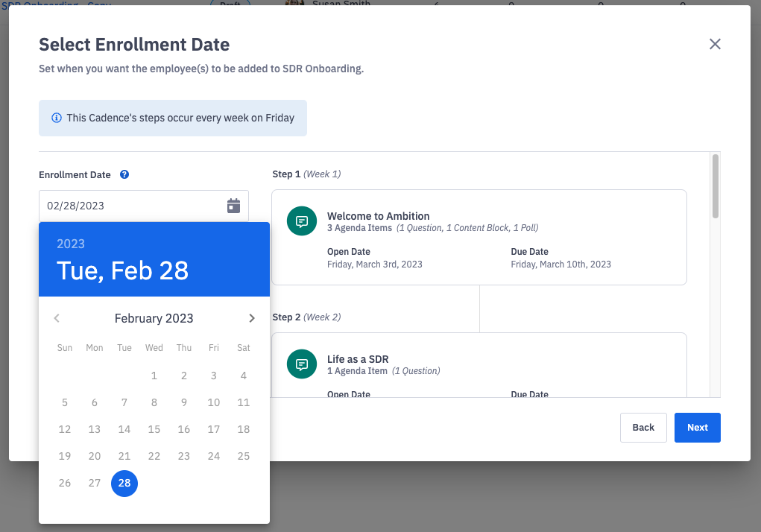Click Friday, March 10th, 2023 due date
The height and width of the screenshot is (532, 761).
pyautogui.click(x=561, y=265)
